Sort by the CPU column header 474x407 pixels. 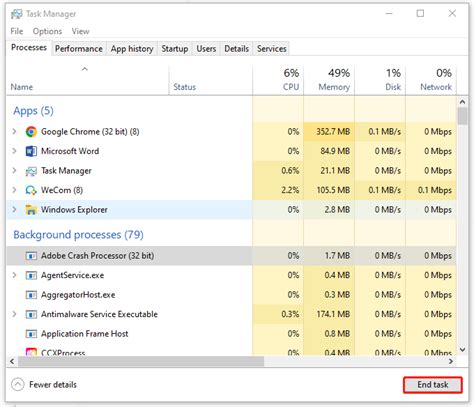coord(278,81)
